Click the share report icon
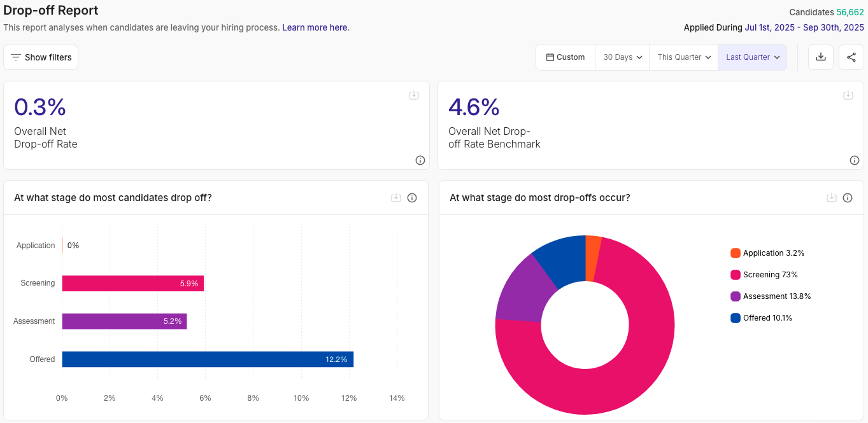Viewport: 868px width, 423px height. point(851,57)
